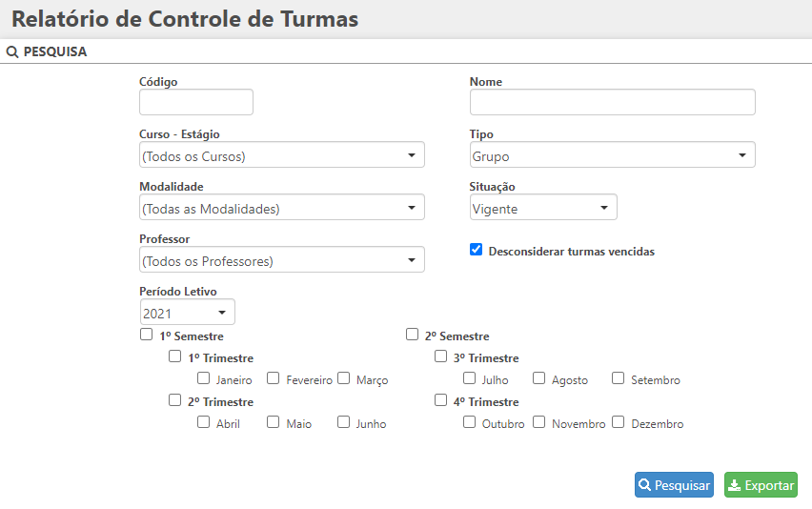This screenshot has width=812, height=509.
Task: Open the Tipo dropdown showing Grupo
Action: (612, 155)
